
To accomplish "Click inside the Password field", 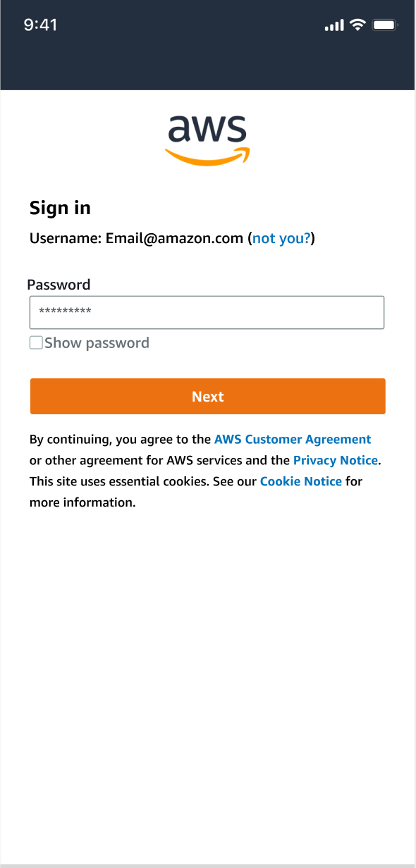I will [207, 312].
